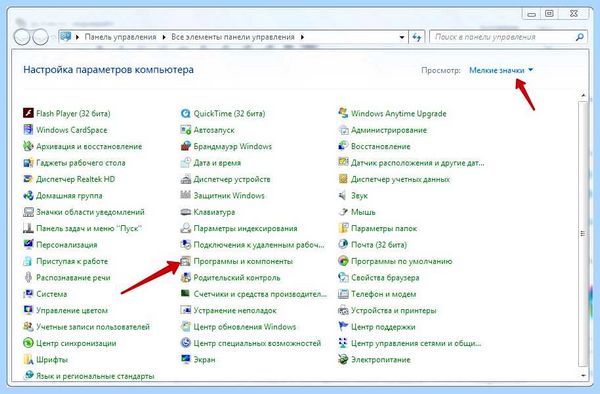Open the Управление цветом icon
Image resolution: width=600 pixels, height=394 pixels.
(x=28, y=310)
